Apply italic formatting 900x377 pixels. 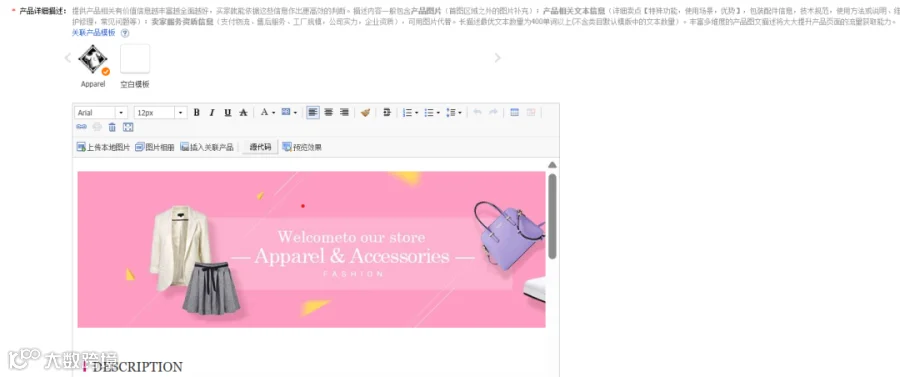(x=212, y=112)
